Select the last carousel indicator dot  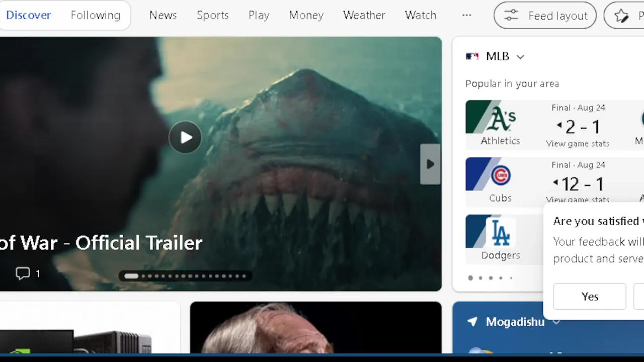244,276
